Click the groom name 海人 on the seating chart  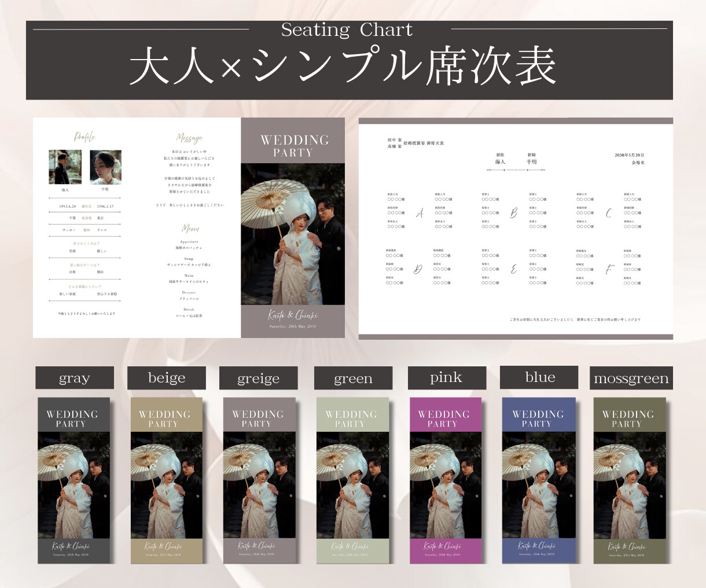pos(501,162)
